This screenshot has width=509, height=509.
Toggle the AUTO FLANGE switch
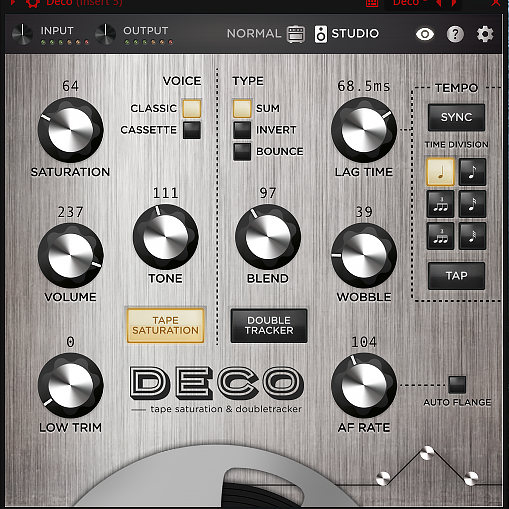coord(457,385)
